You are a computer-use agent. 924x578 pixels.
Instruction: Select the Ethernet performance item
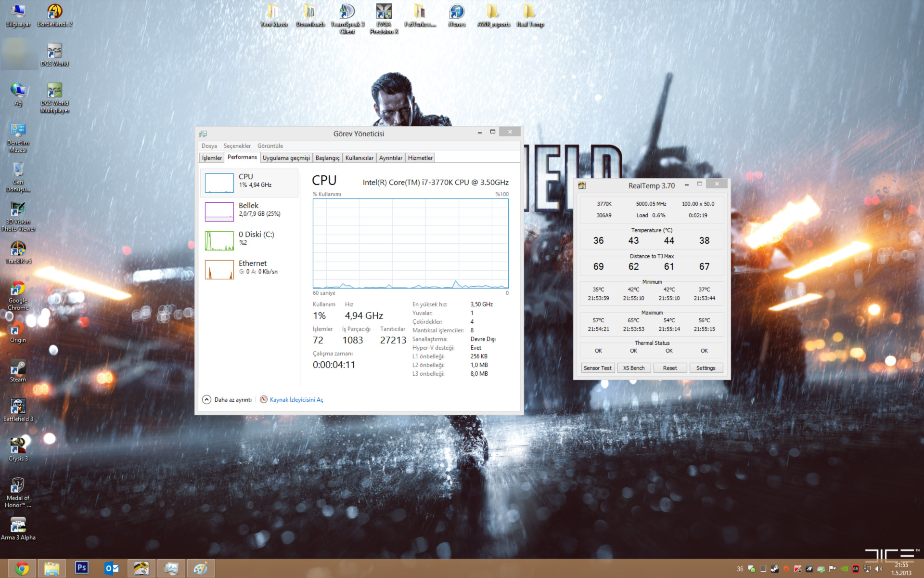point(249,269)
